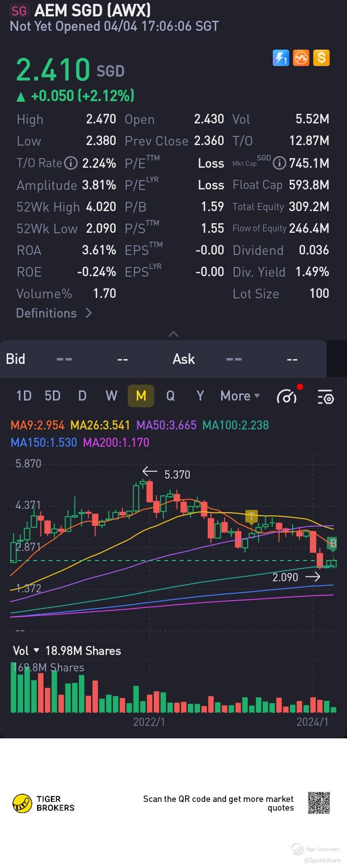Open the Vol indicator dropdown

(26, 651)
